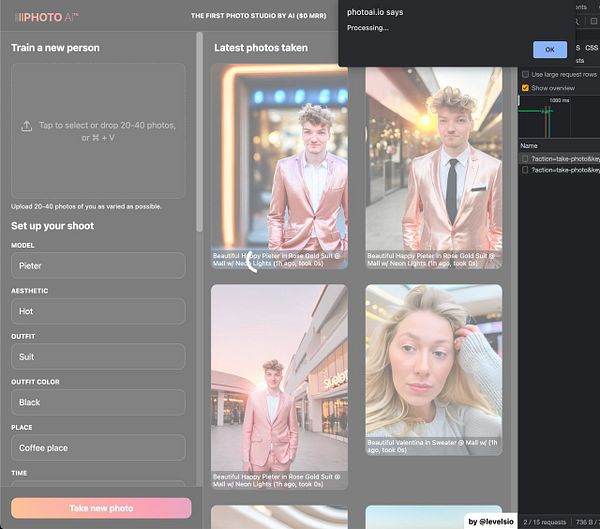The width and height of the screenshot is (600, 529).
Task: Open the Model dropdown showing Pieter
Action: click(x=98, y=265)
